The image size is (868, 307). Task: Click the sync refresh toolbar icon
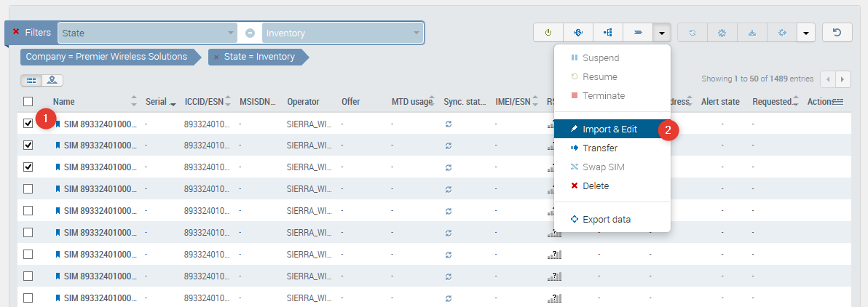pos(693,33)
